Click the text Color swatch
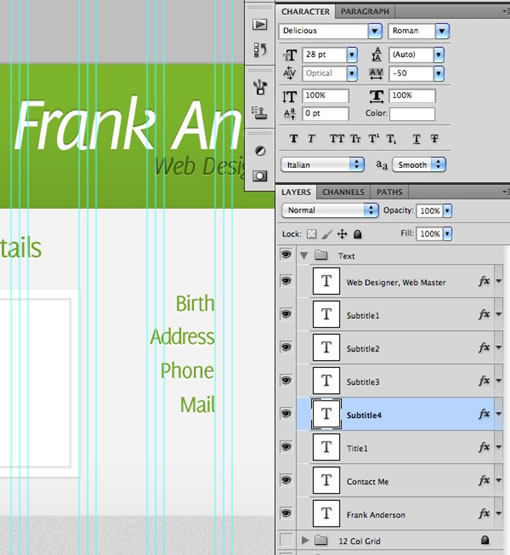 pyautogui.click(x=412, y=114)
